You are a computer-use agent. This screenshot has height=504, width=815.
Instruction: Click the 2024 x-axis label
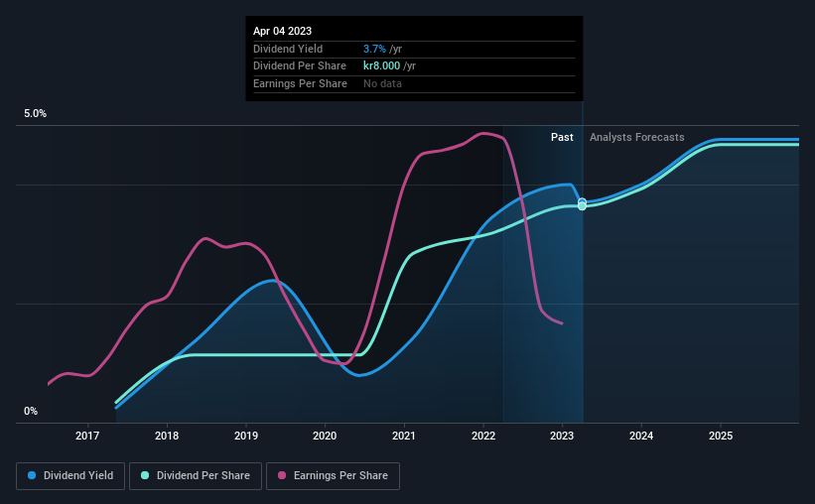coord(641,436)
